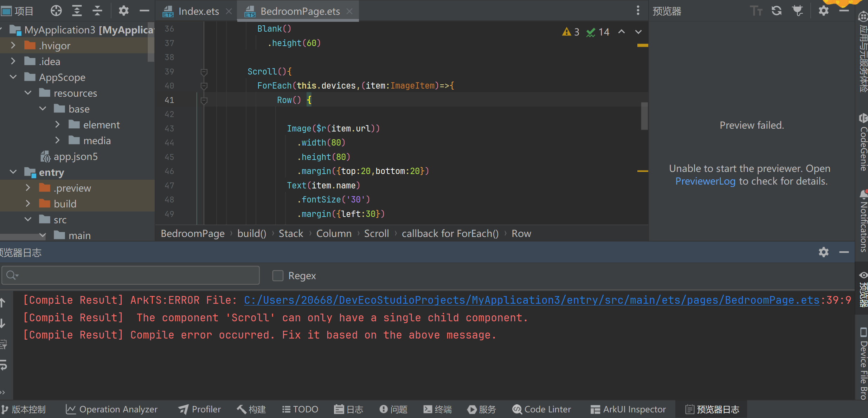The width and height of the screenshot is (868, 418).
Task: Open the 问题 tool window
Action: [393, 409]
